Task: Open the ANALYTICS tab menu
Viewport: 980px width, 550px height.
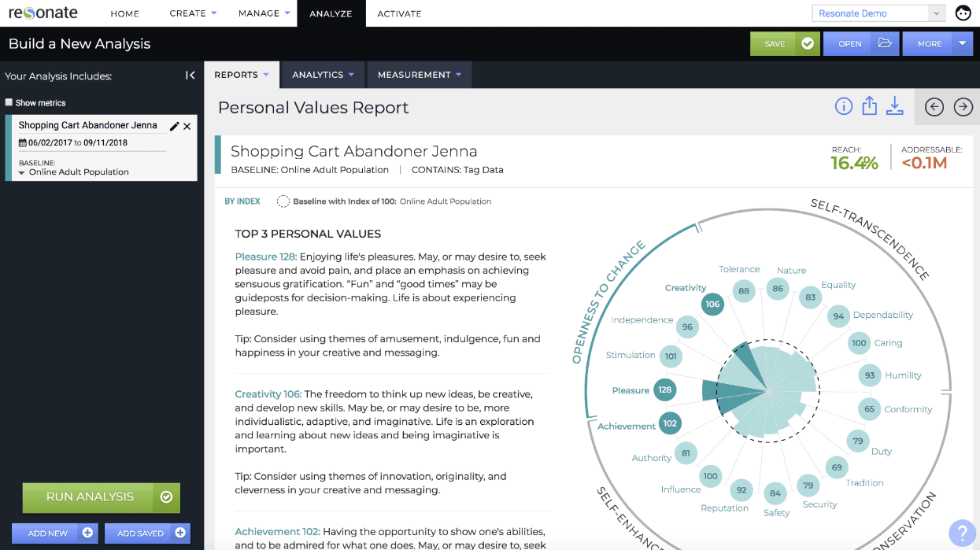Action: pos(323,75)
